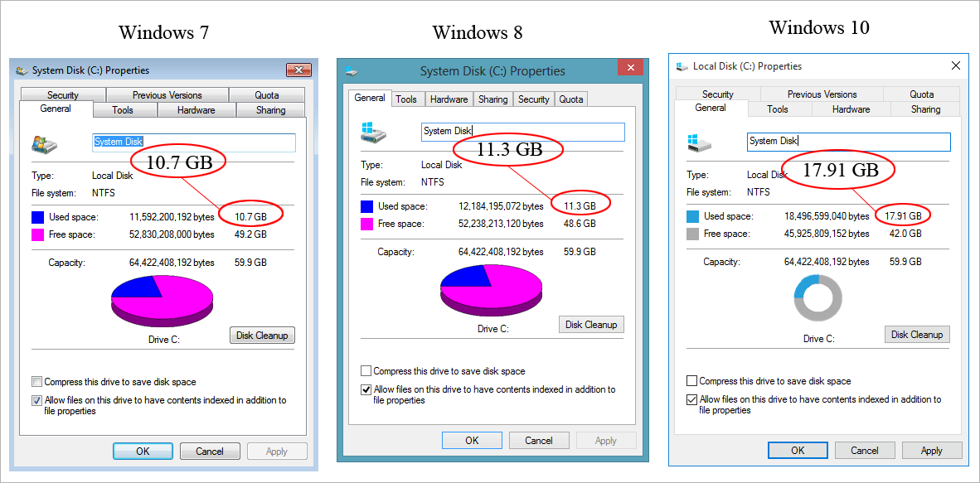Uncheck Allow files indexed in Windows 8 dialog
980x483 pixels.
point(366,390)
